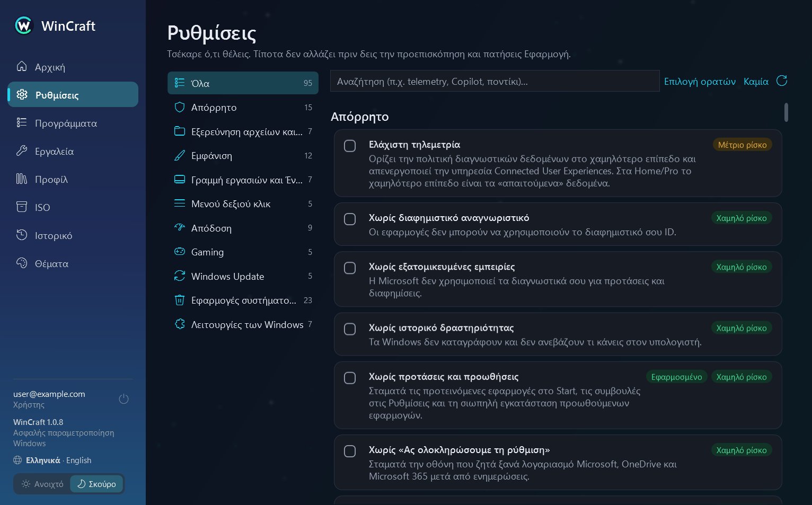Click gamepad icon for Gaming category

[x=180, y=252]
